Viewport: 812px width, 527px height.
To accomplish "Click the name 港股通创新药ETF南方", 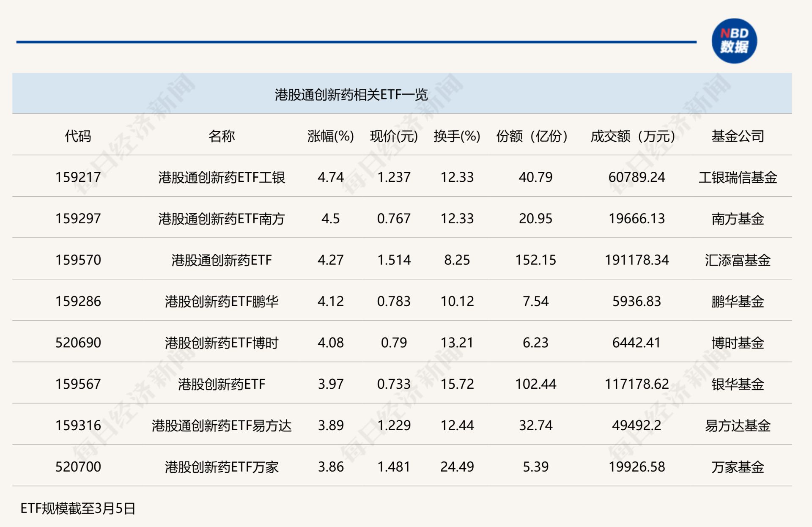I will [222, 219].
